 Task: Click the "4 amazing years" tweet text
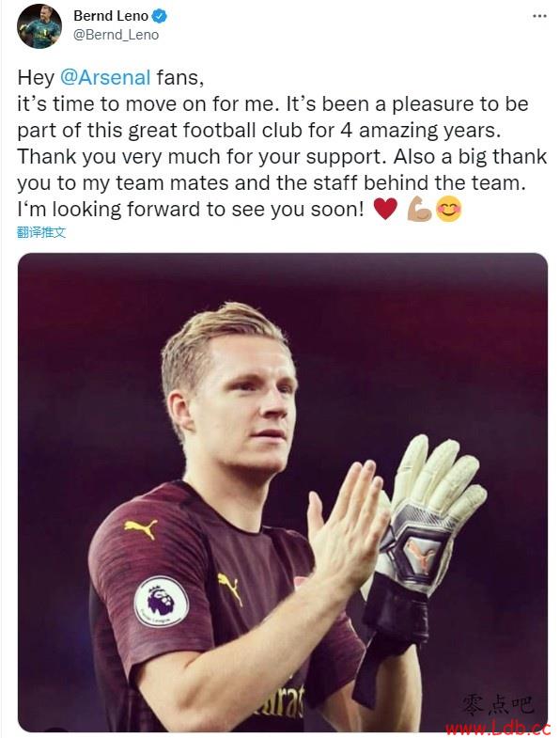click(x=418, y=131)
